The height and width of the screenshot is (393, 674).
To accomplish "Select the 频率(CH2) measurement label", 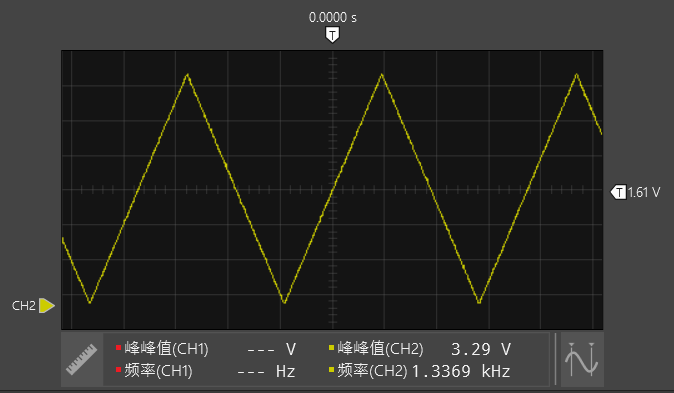I will pos(372,371).
